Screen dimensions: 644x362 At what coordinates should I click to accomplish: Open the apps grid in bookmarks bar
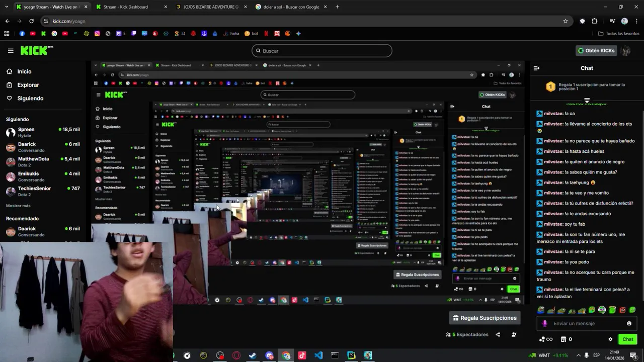point(7,34)
